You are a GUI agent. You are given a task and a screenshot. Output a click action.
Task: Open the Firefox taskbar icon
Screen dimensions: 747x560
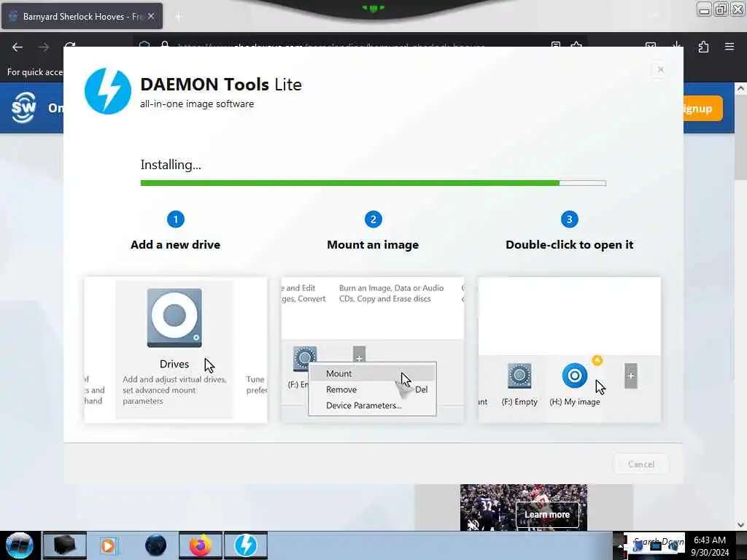click(201, 545)
